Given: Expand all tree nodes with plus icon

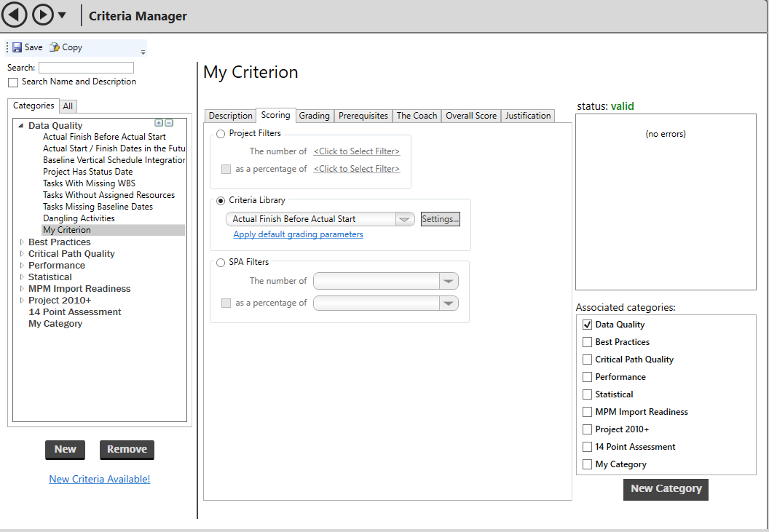Looking at the screenshot, I should coord(159,123).
